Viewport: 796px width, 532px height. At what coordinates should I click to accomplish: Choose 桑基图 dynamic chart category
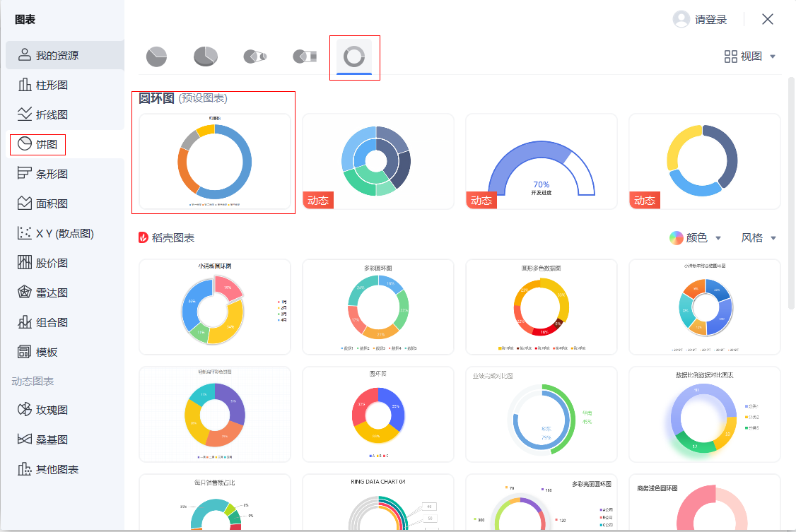pyautogui.click(x=65, y=439)
